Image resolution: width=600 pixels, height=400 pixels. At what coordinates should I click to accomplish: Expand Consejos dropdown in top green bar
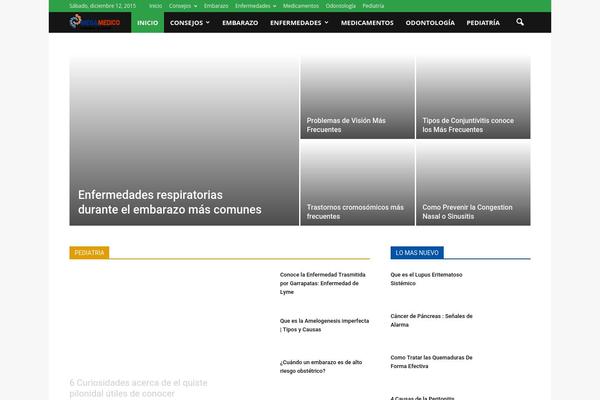pyautogui.click(x=182, y=5)
